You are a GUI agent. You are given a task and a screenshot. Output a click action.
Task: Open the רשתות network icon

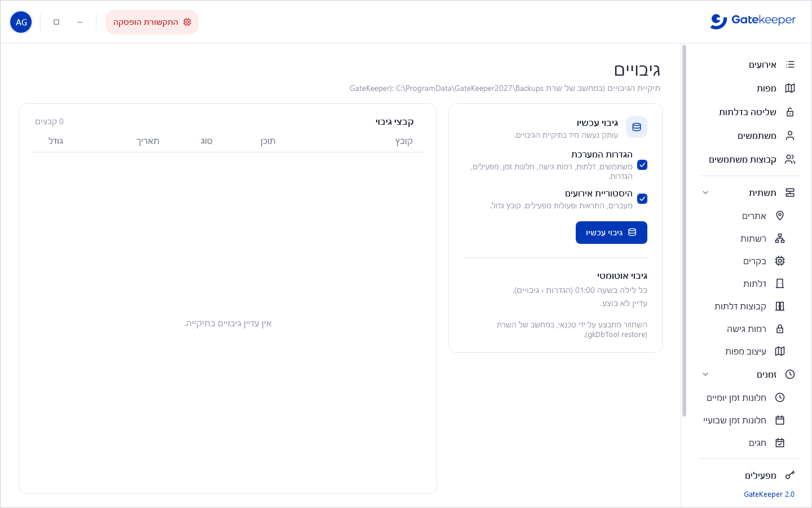[x=780, y=239]
